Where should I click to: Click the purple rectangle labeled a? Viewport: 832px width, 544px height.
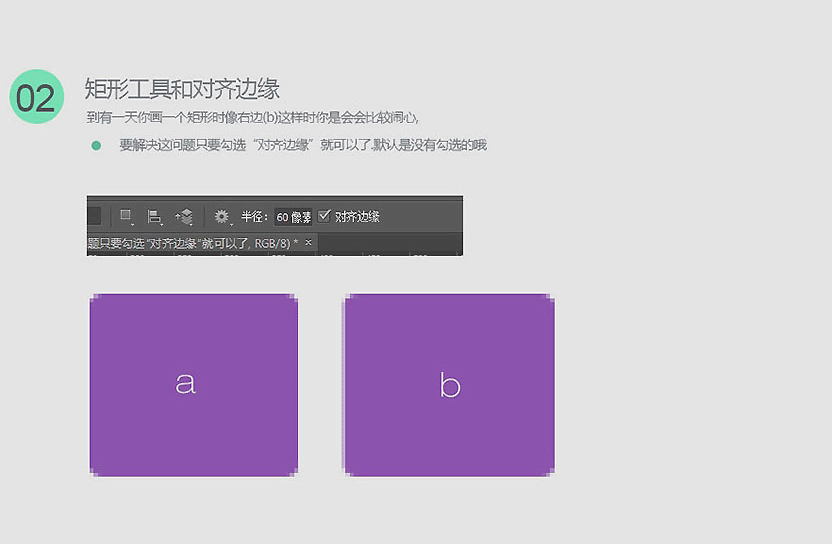tap(194, 385)
